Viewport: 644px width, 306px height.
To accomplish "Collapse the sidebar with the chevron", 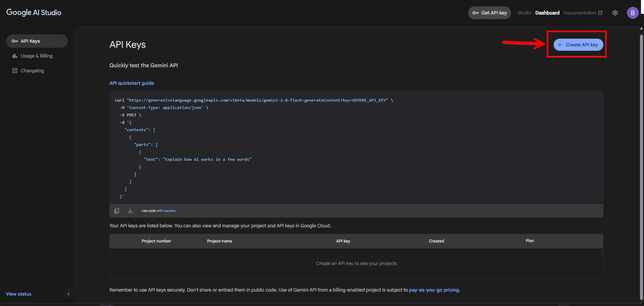I will point(68,294).
